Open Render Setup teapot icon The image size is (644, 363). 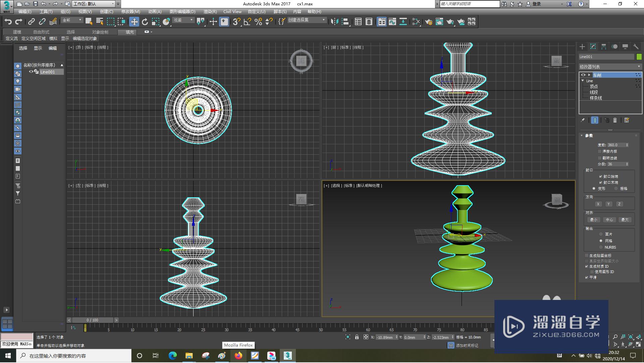[x=428, y=22]
